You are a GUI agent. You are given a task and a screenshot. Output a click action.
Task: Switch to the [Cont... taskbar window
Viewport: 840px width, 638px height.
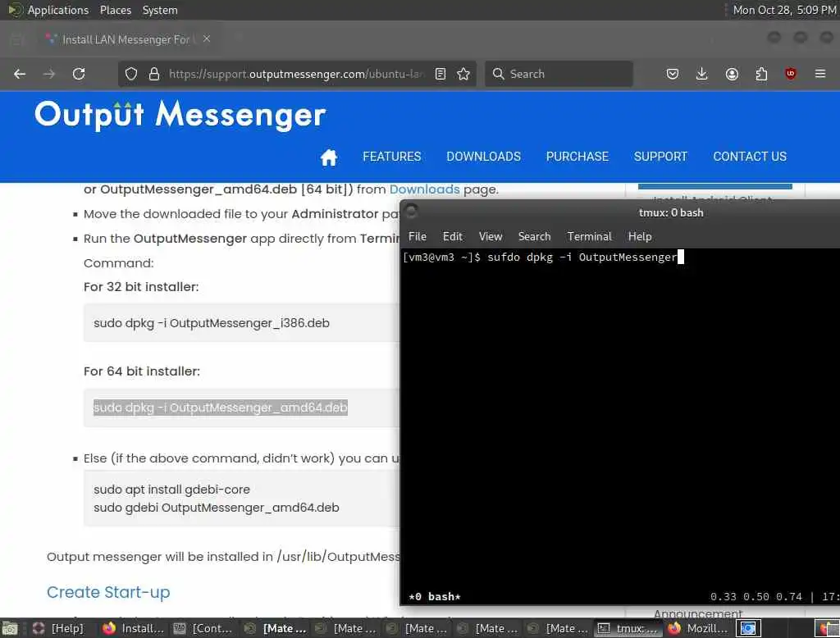coord(203,628)
